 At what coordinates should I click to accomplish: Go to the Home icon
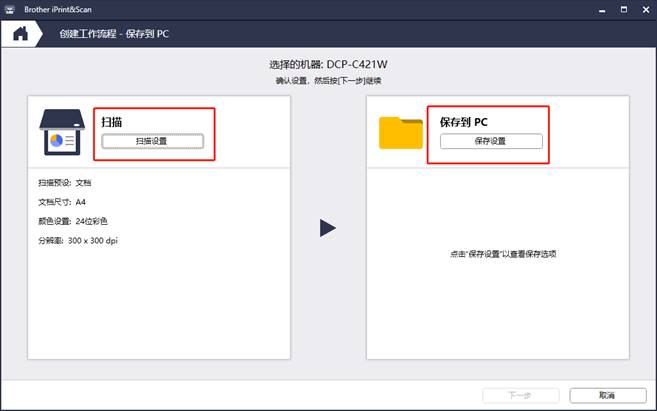20,34
